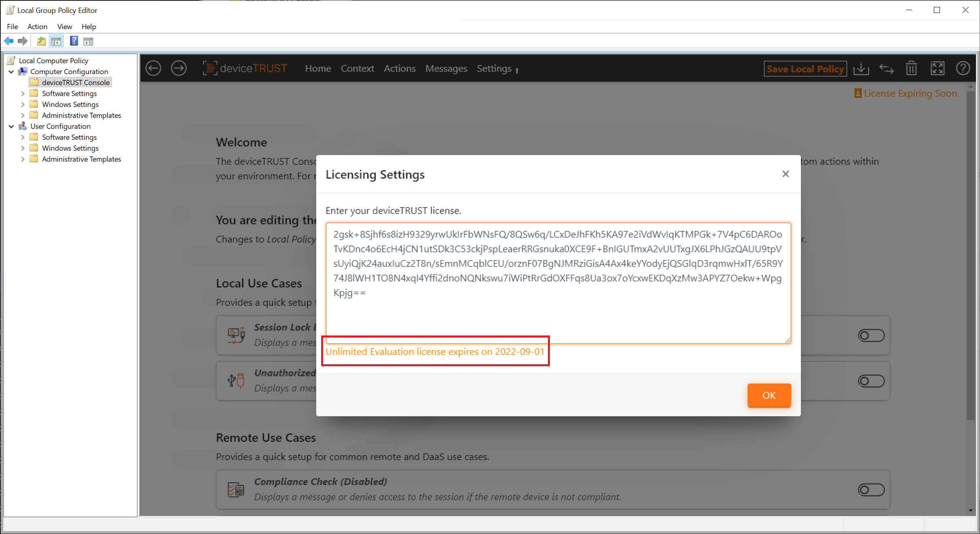980x534 pixels.
Task: Click the Messages tab in toolbar
Action: tap(446, 68)
